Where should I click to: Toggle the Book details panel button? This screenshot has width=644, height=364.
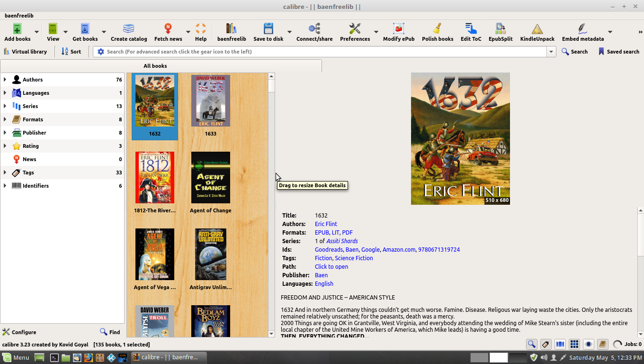click(602, 345)
